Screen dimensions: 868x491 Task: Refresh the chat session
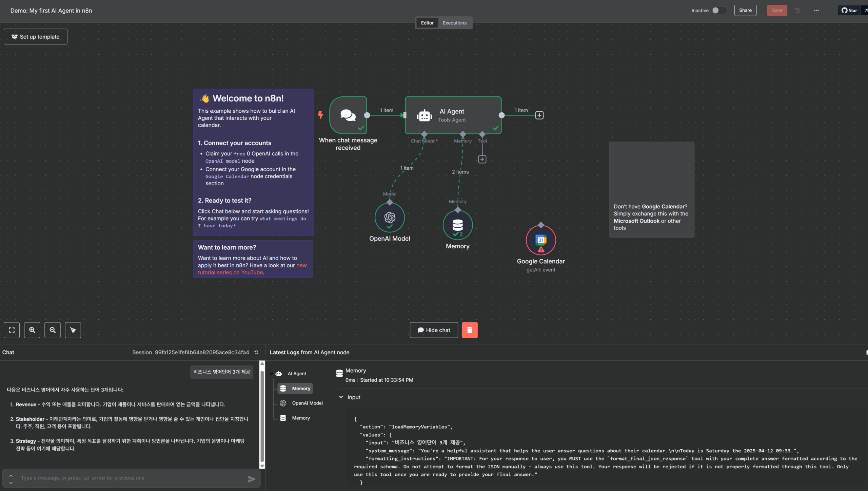pyautogui.click(x=256, y=353)
